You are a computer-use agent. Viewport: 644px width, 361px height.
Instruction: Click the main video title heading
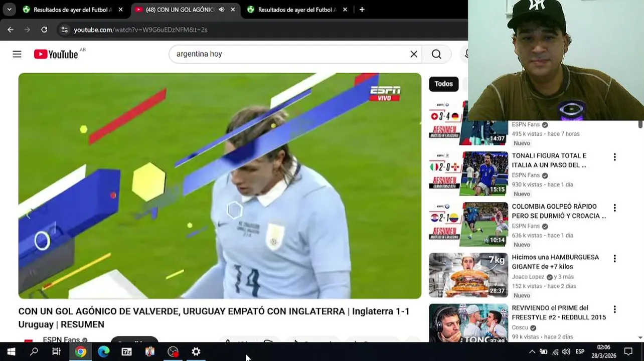tap(214, 318)
